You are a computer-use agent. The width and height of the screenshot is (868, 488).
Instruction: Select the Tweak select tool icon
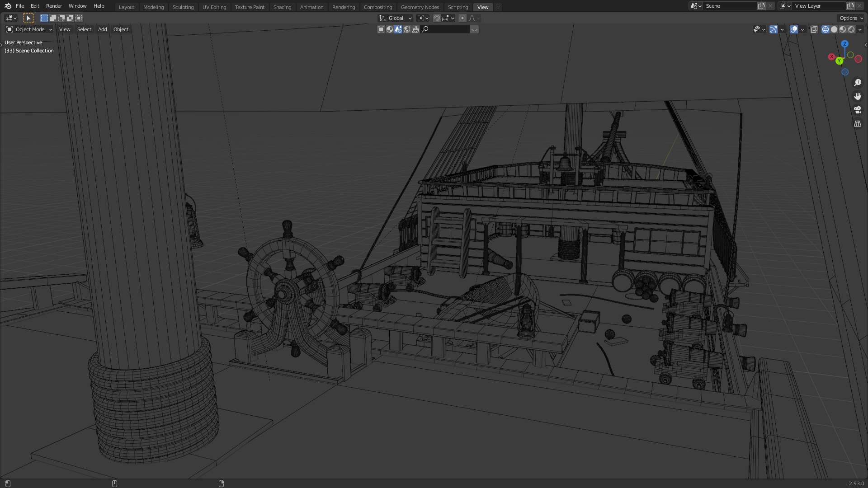point(28,18)
